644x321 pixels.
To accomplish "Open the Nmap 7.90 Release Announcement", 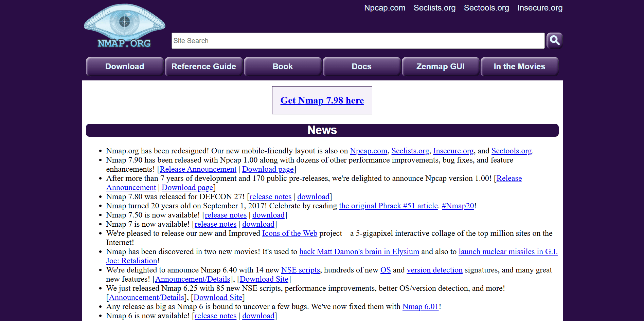I will click(x=198, y=169).
